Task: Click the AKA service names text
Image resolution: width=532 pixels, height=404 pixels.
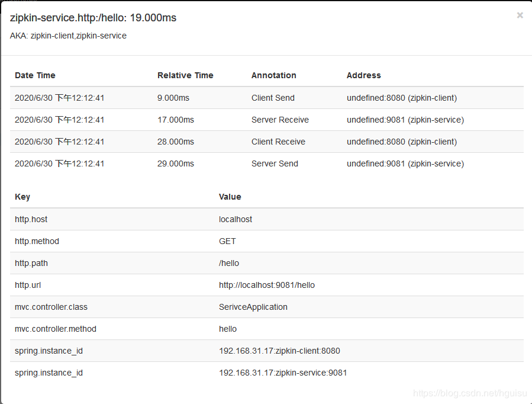Action: tap(68, 36)
